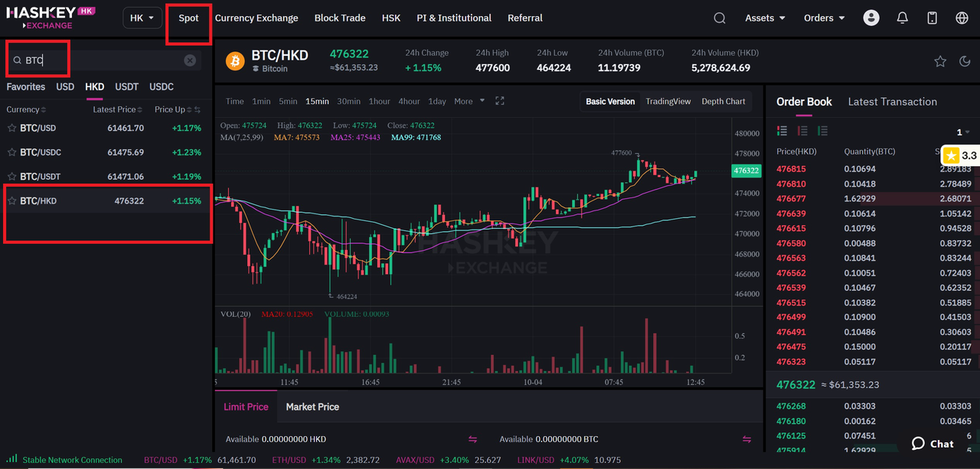Open the Chat support button
Image resolution: width=980 pixels, height=469 pixels.
click(933, 444)
